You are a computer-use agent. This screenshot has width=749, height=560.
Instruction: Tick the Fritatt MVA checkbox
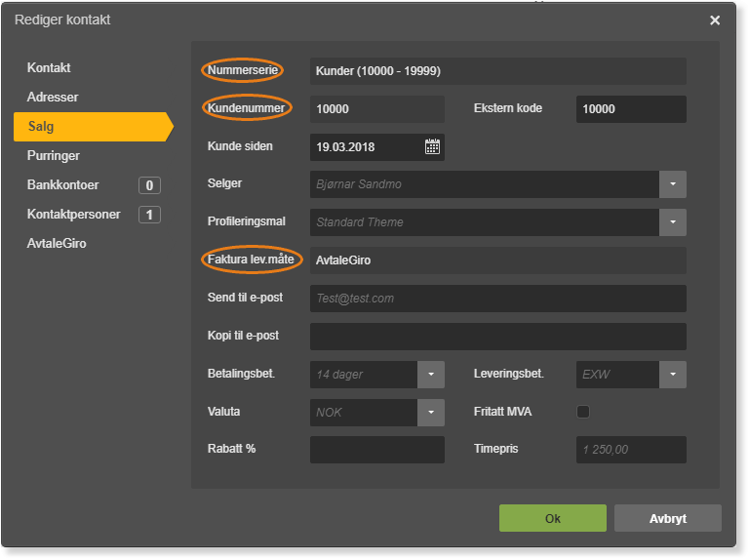(583, 412)
